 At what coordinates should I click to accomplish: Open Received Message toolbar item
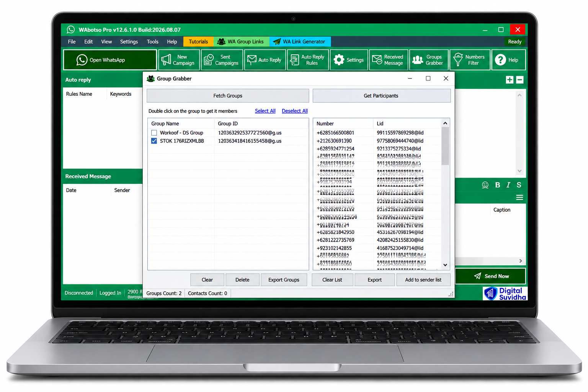pyautogui.click(x=389, y=60)
